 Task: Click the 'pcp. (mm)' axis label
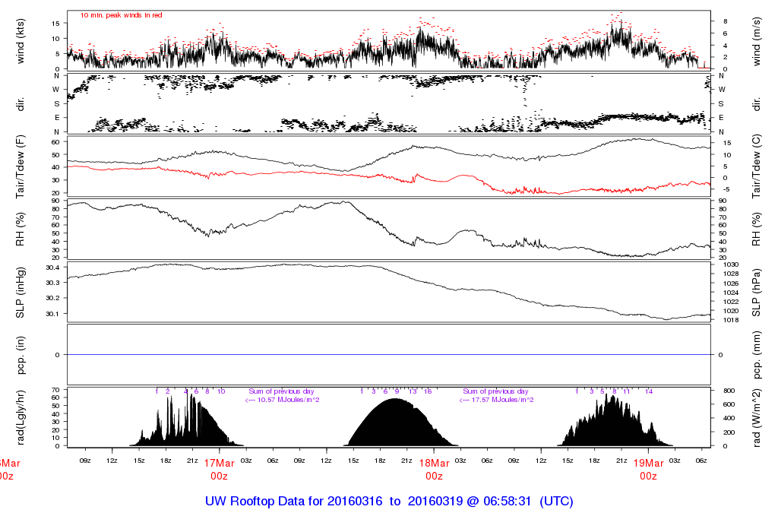(757, 355)
